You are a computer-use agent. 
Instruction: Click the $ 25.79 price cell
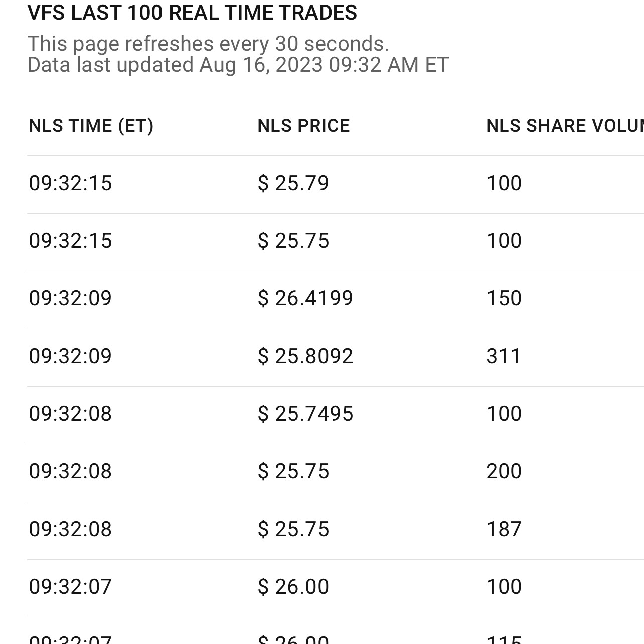point(293,183)
